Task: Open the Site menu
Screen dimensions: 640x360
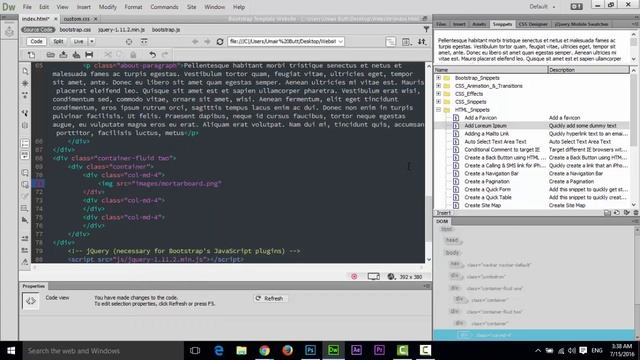Action: 191,7
